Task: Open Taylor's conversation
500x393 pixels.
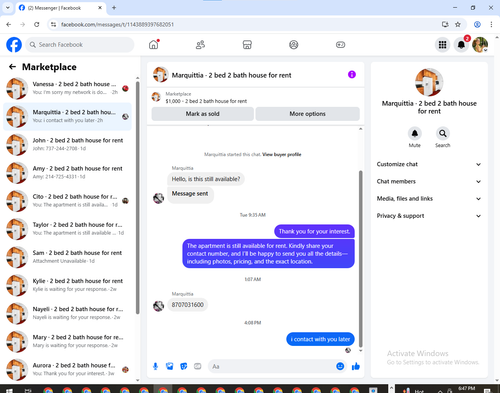Action: 67,229
